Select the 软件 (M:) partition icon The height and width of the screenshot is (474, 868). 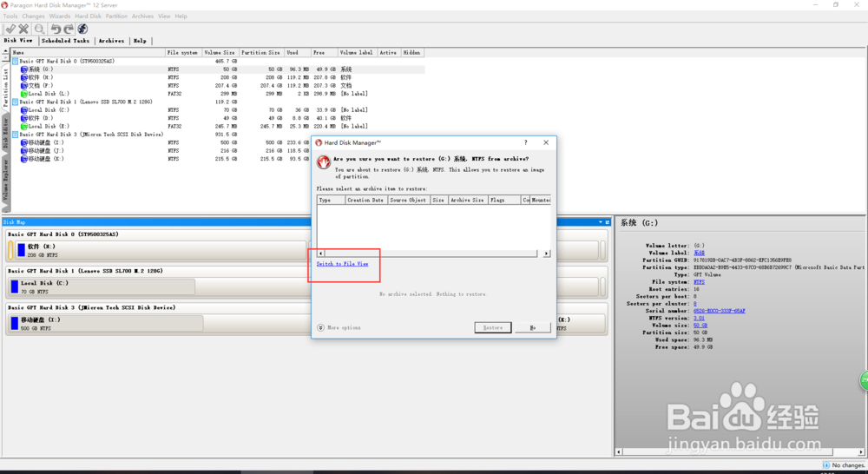(x=24, y=77)
